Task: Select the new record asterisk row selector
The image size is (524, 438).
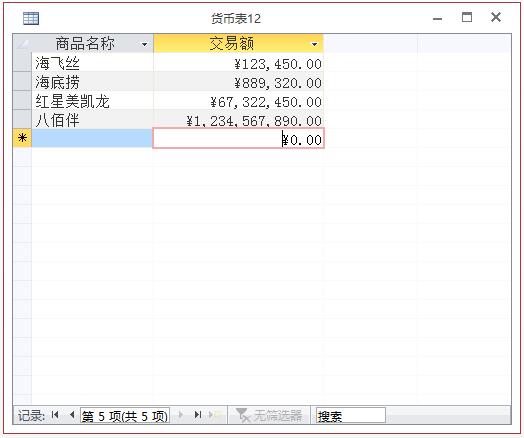Action: coord(22,138)
